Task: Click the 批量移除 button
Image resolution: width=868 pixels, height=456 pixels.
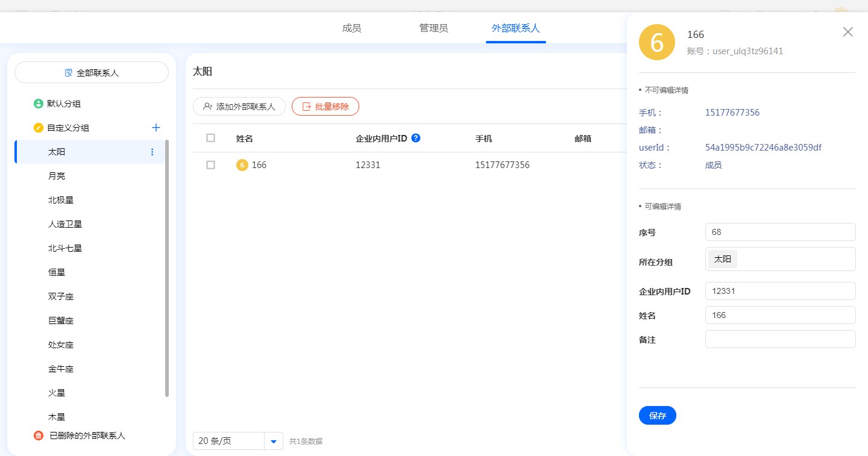Action: [325, 107]
